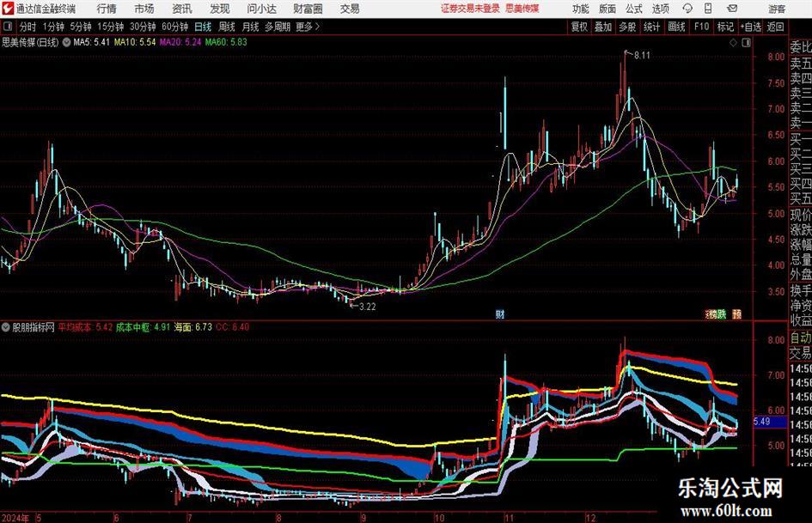Click the diamond icon at chart top right

(x=733, y=43)
